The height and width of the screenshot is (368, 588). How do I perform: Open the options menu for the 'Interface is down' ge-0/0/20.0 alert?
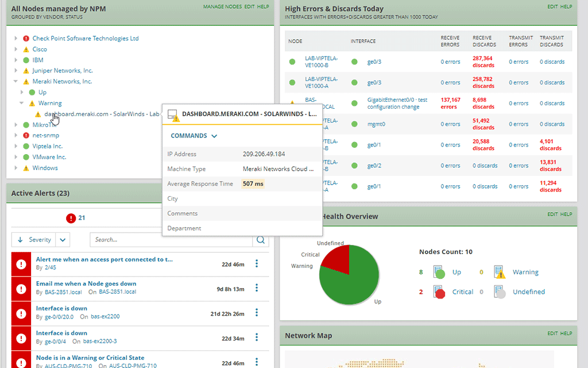pos(257,313)
